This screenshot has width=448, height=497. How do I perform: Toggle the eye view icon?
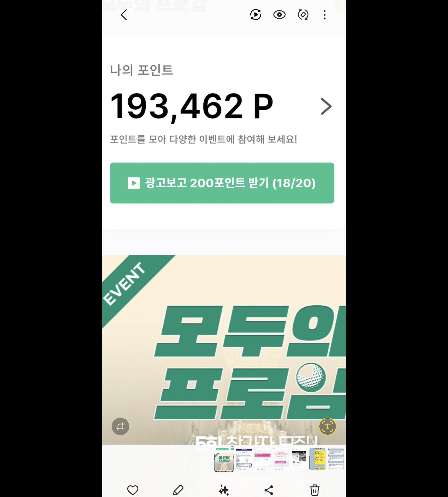[279, 15]
